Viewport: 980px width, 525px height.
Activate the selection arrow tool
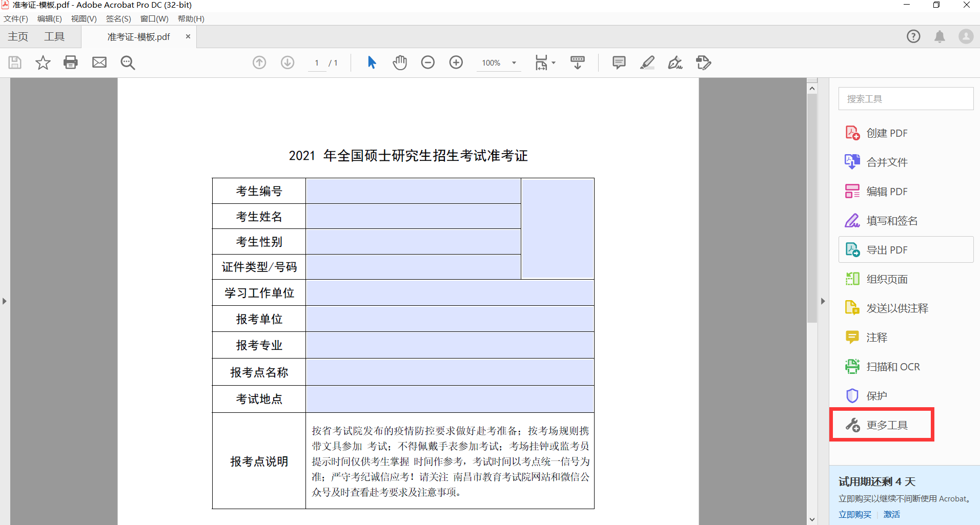tap(372, 62)
